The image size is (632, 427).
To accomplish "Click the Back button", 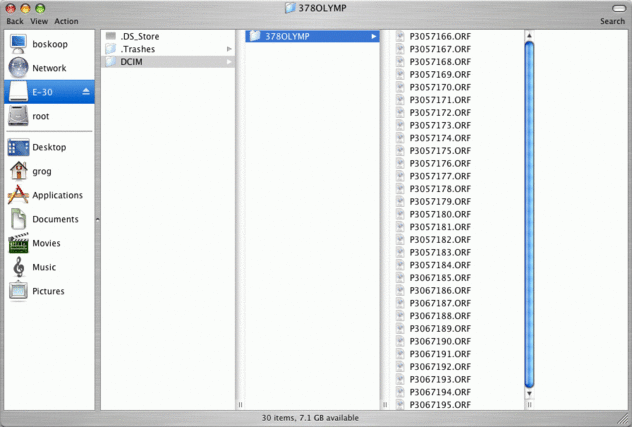I will click(15, 21).
